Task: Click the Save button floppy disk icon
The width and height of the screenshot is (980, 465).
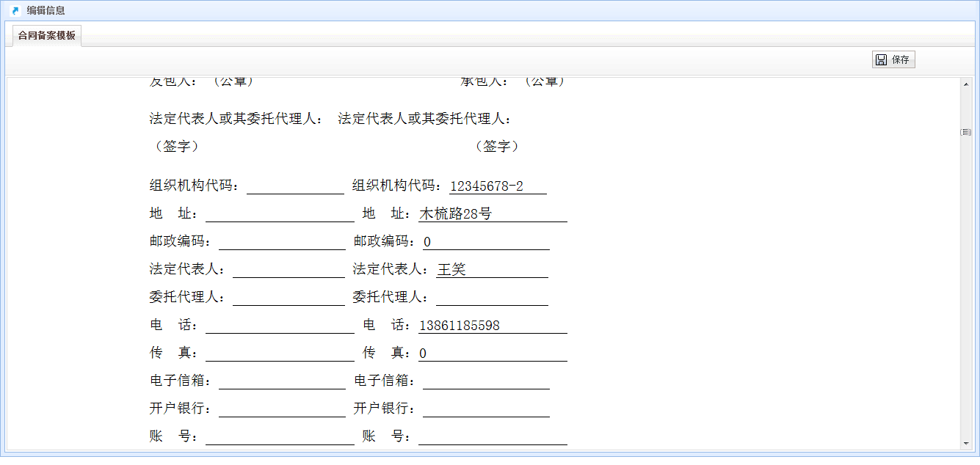Action: tap(882, 60)
